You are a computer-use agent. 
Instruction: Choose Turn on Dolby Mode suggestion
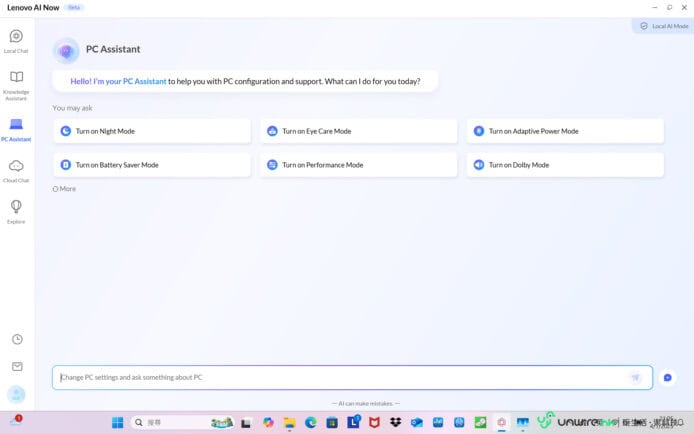[565, 165]
